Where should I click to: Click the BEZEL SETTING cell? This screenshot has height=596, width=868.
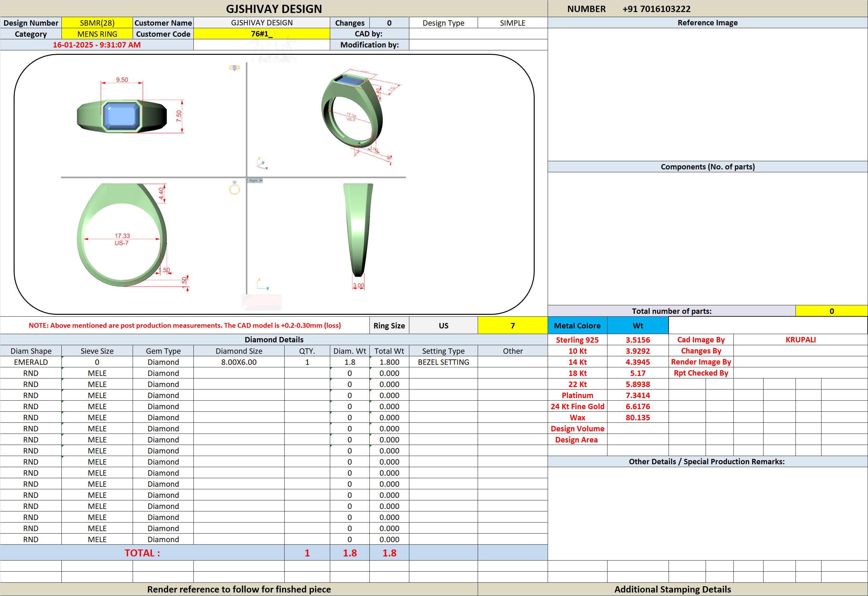coord(443,362)
